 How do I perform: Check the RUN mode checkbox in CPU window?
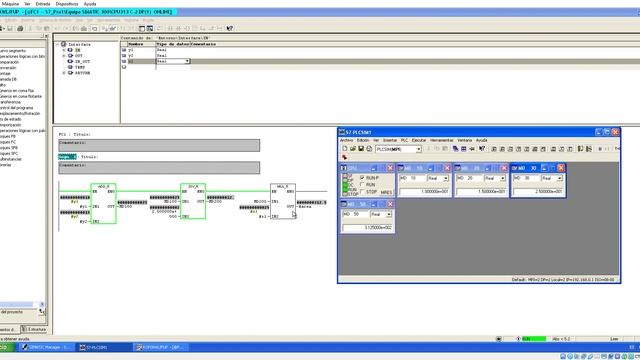pyautogui.click(x=362, y=184)
